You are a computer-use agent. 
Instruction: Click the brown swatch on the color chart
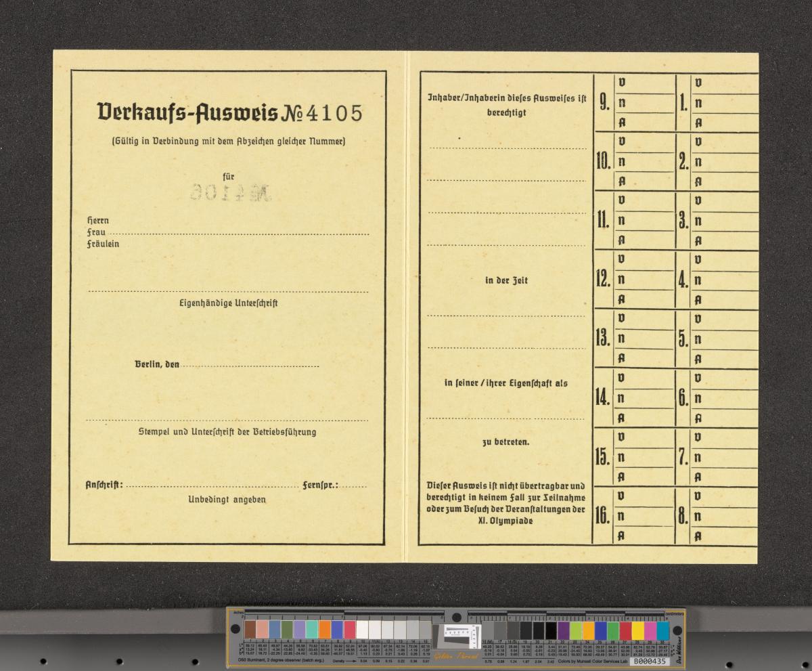pyautogui.click(x=250, y=630)
